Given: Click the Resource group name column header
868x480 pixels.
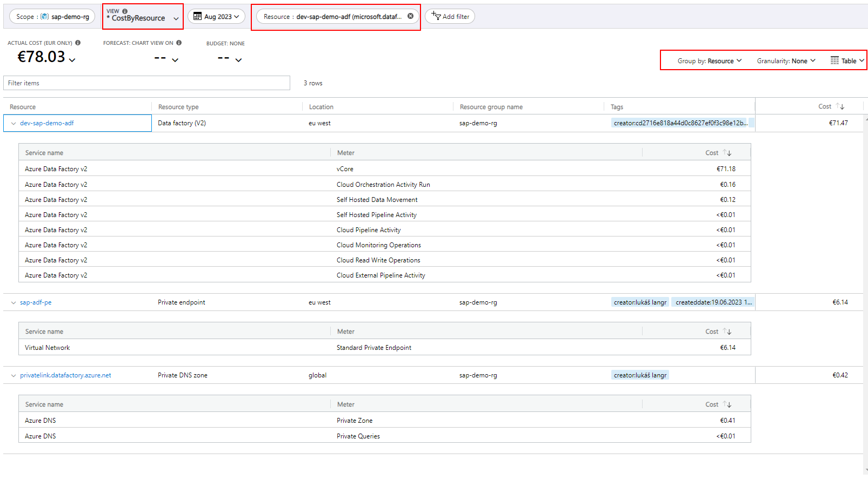Looking at the screenshot, I should 491,107.
